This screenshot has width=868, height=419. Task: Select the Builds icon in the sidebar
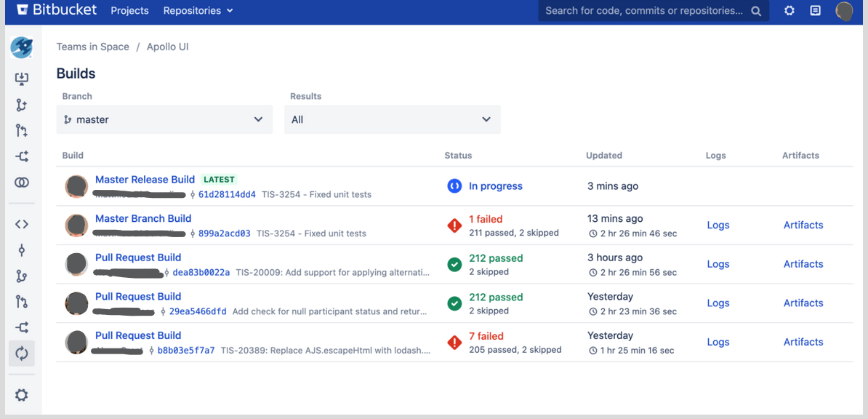[21, 353]
